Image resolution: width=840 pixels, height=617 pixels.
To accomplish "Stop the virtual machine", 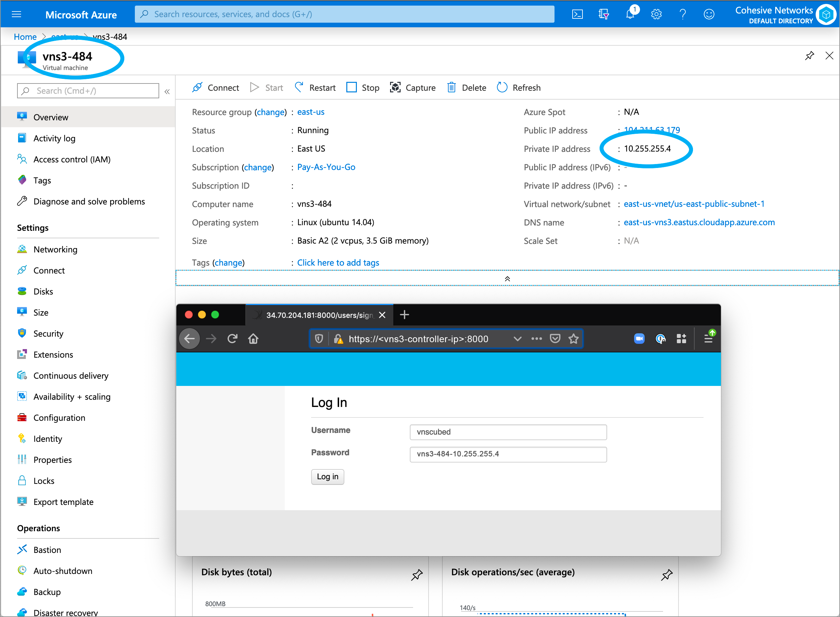I will (362, 87).
